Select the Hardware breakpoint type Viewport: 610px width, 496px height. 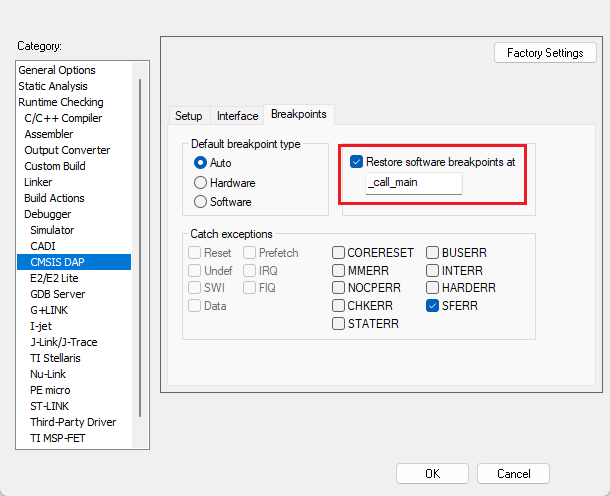tap(200, 182)
